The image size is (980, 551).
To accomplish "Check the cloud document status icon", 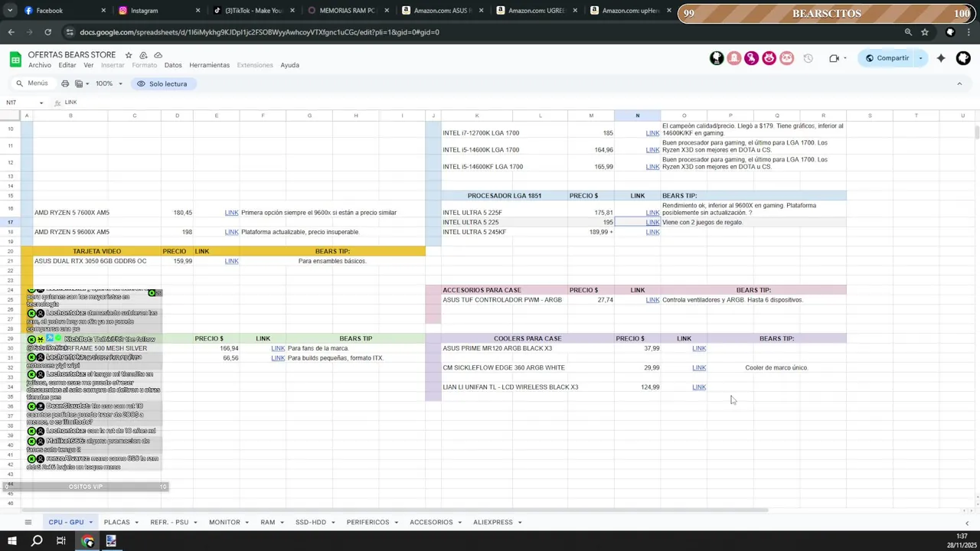I will [158, 55].
